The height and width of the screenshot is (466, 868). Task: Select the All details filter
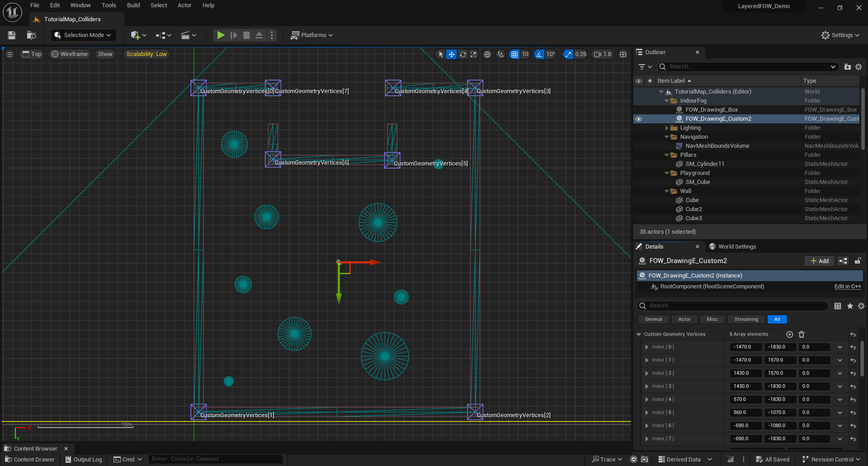point(777,320)
